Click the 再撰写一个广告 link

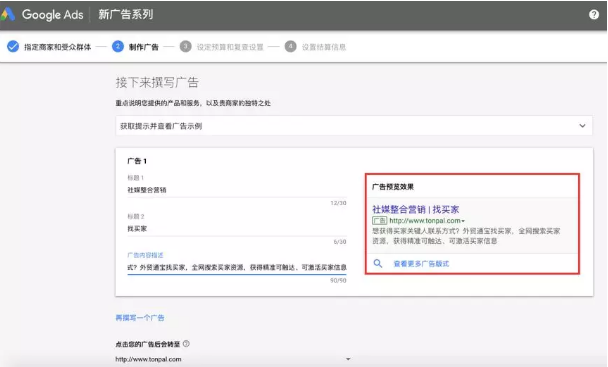click(x=140, y=318)
